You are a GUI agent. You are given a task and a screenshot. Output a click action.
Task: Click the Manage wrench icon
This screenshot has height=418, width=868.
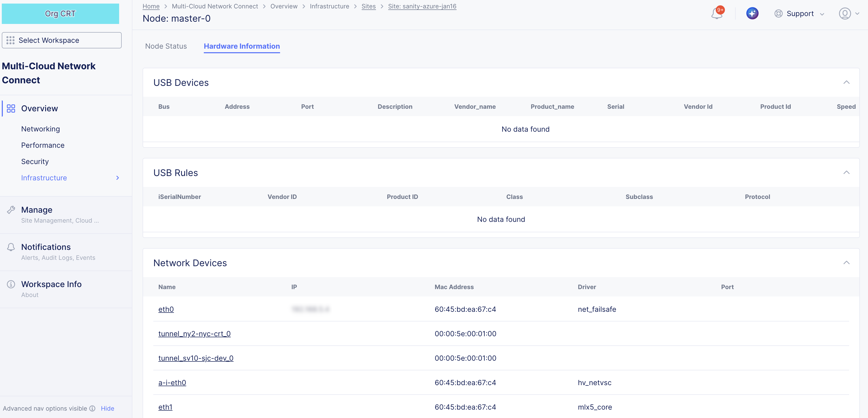[11, 210]
